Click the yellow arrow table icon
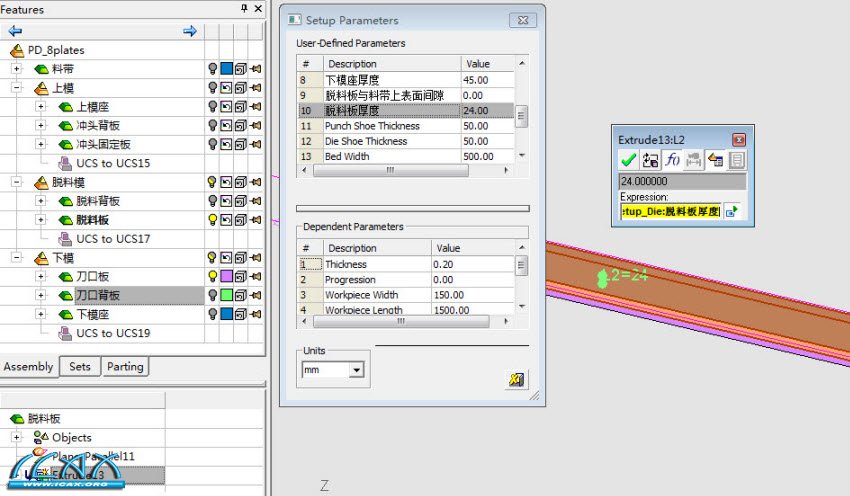This screenshot has height=496, width=850. point(716,160)
